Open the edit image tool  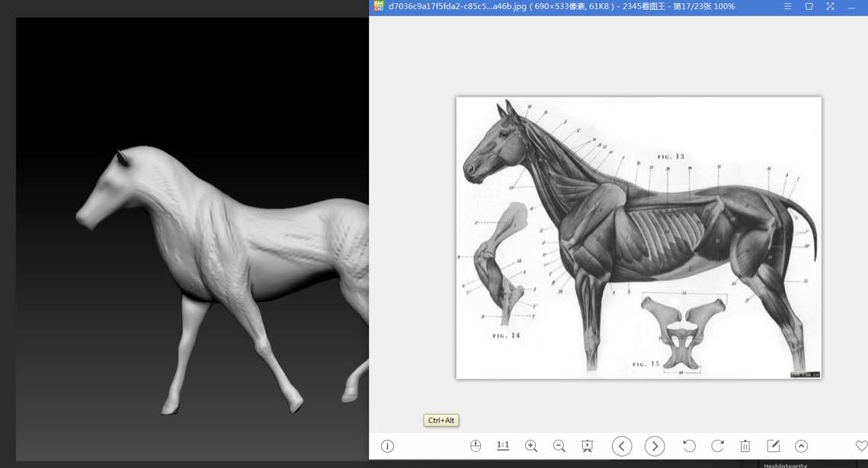click(774, 446)
